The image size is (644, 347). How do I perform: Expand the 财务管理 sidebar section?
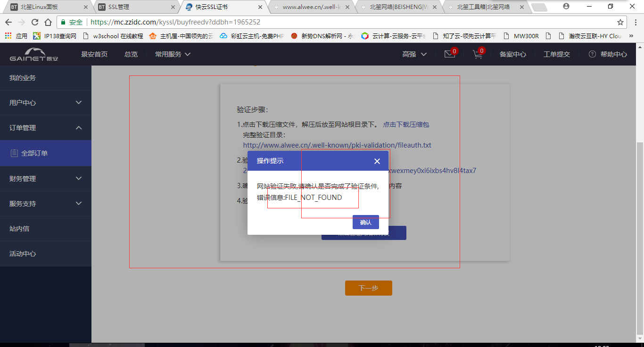[46, 179]
